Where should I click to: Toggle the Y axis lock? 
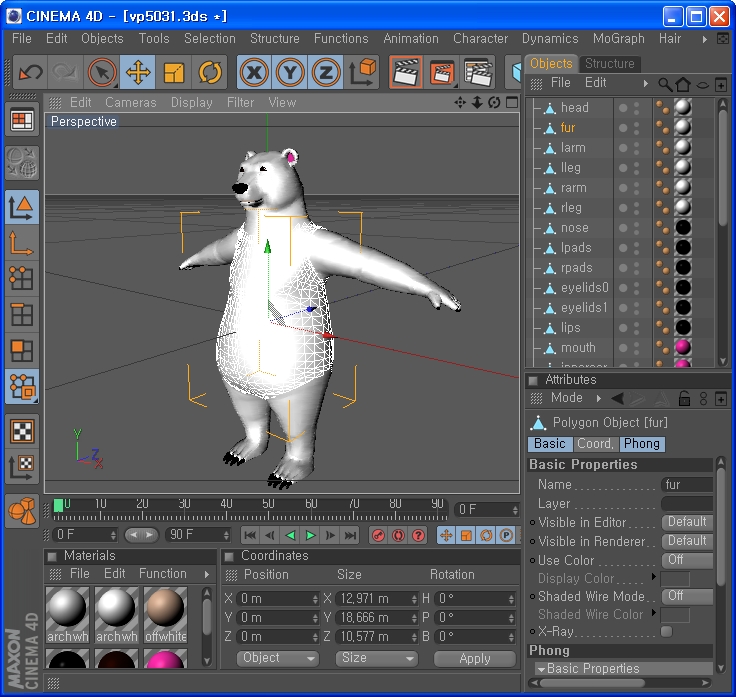290,72
